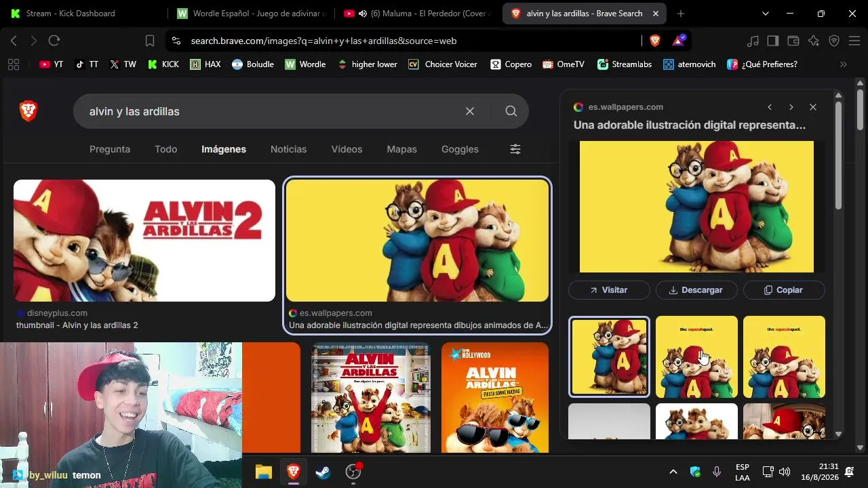Click the Brave browser taskbar icon
The image size is (868, 488).
point(294,472)
